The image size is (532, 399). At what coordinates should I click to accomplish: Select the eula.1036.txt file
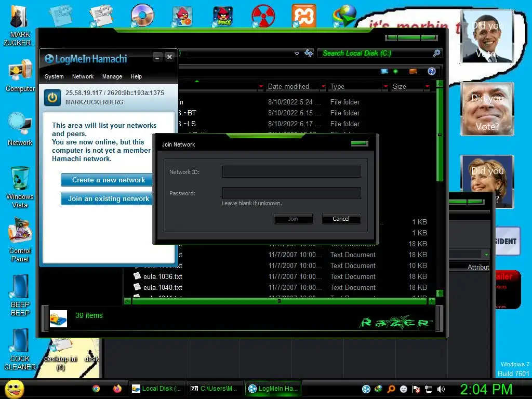[x=163, y=276]
